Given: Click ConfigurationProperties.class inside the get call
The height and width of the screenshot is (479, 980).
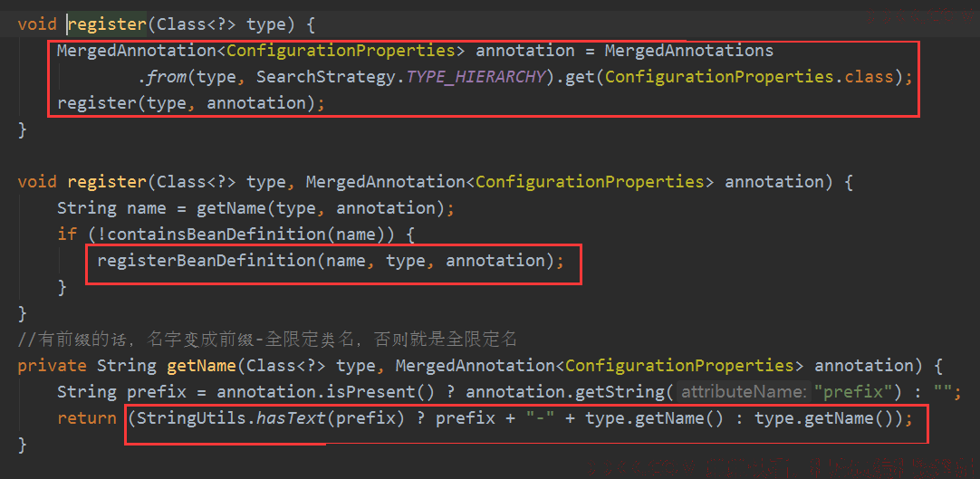Looking at the screenshot, I should tap(749, 77).
